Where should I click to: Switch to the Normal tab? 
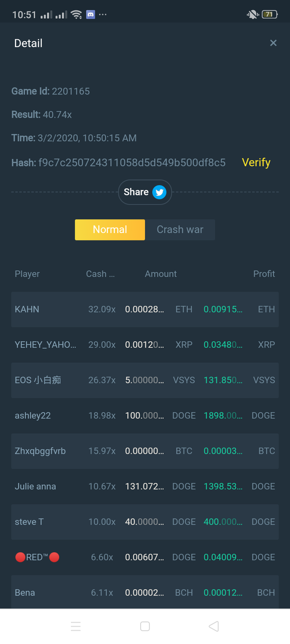pyautogui.click(x=110, y=230)
